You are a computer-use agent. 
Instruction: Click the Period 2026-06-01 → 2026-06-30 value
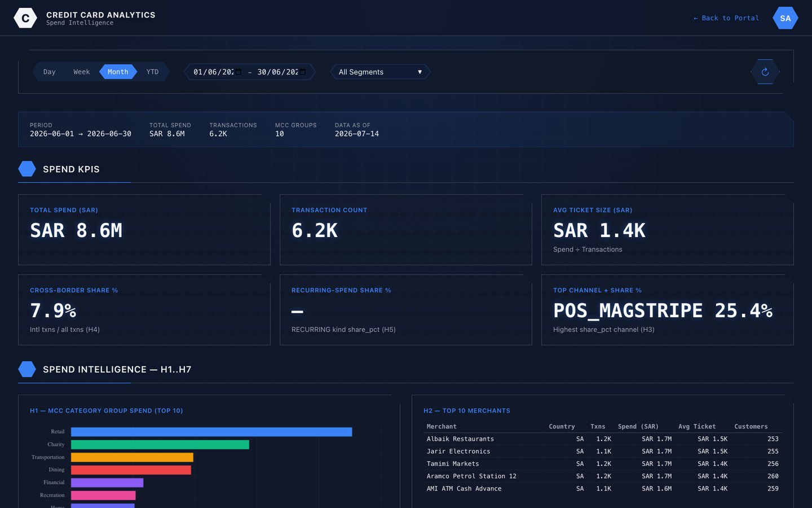pos(81,134)
